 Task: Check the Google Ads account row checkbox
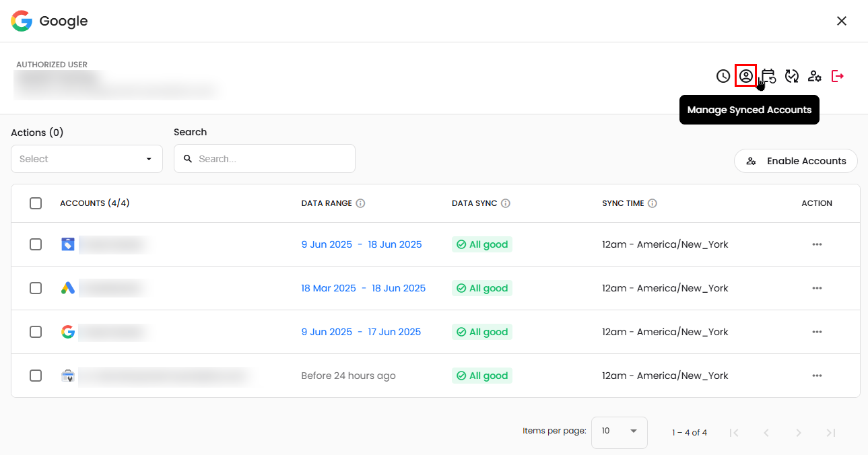click(36, 288)
